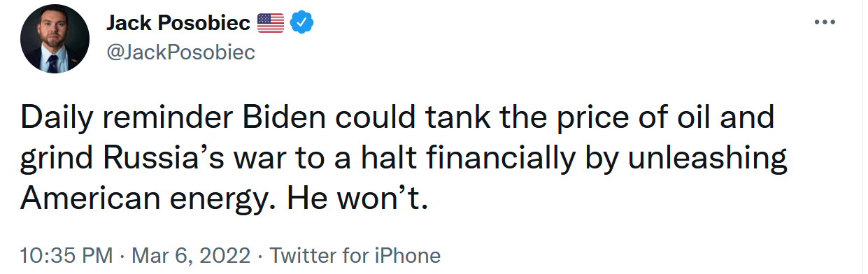The width and height of the screenshot is (868, 274).
Task: Open the three-dot more options menu
Action: click(825, 22)
